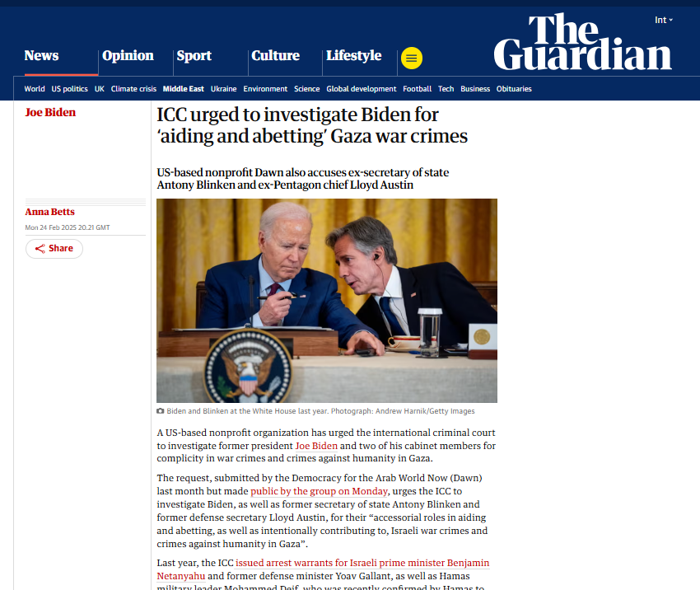The height and width of the screenshot is (590, 700).
Task: Click Joe Biden inline article link
Action: coord(316,446)
